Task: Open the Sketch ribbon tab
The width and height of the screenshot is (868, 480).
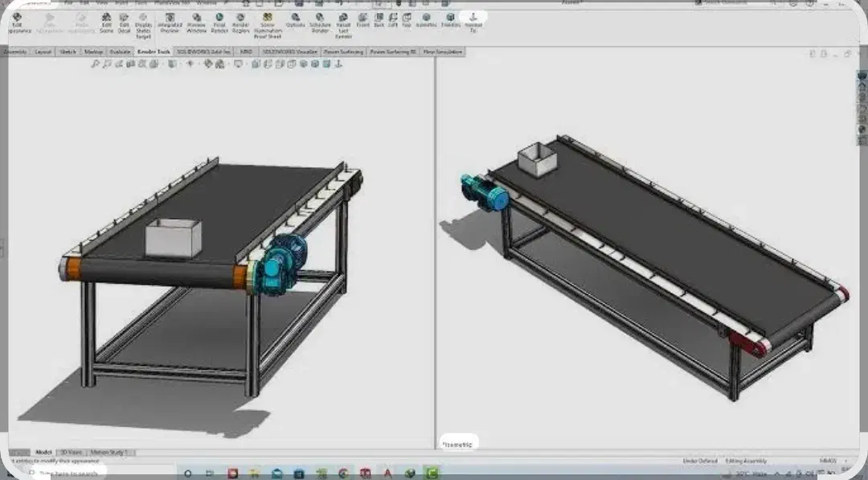Action: coord(68,51)
